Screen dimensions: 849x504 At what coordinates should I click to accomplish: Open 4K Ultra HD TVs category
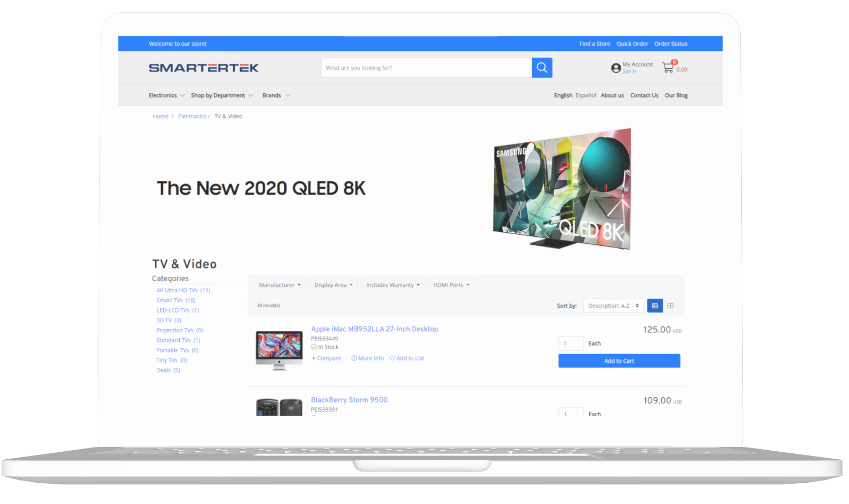click(183, 291)
